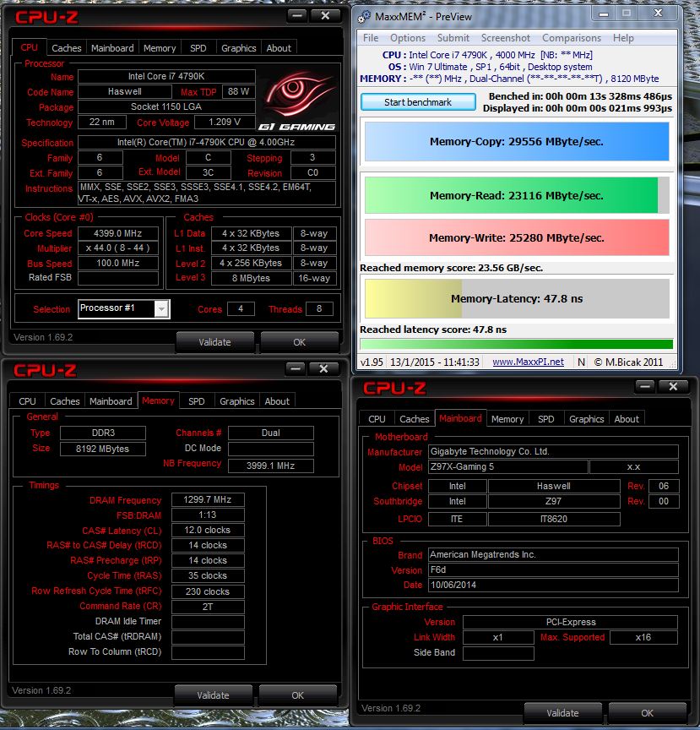Minimize the Mainboard CPU-Z window
Screen dimensions: 700x730
point(644,386)
